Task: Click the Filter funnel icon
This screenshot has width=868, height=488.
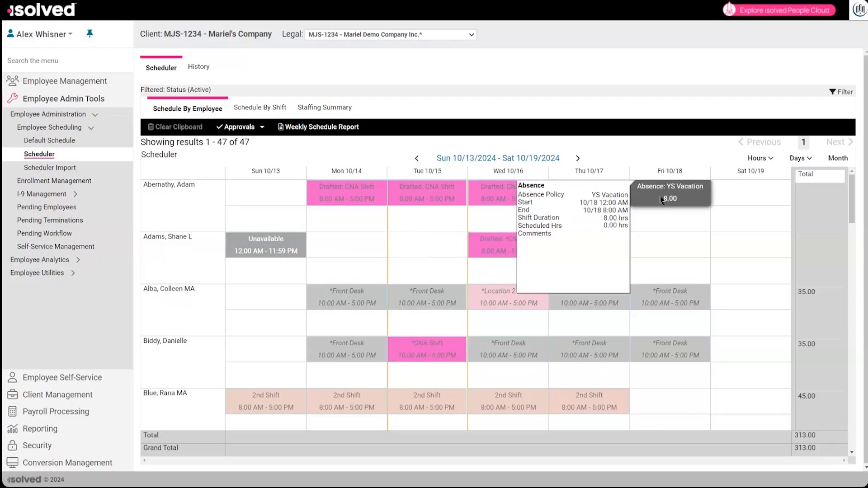Action: [832, 92]
